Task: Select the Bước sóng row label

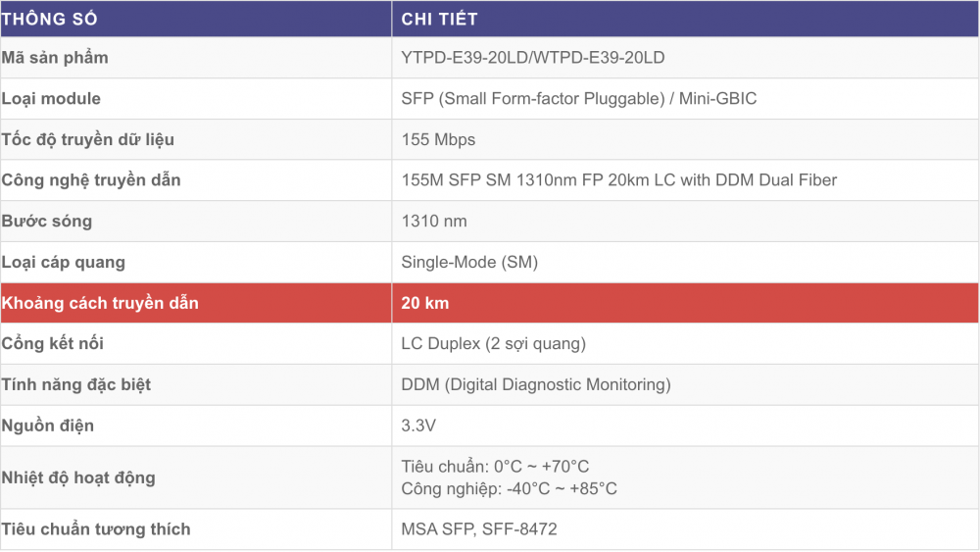Action: [x=46, y=222]
